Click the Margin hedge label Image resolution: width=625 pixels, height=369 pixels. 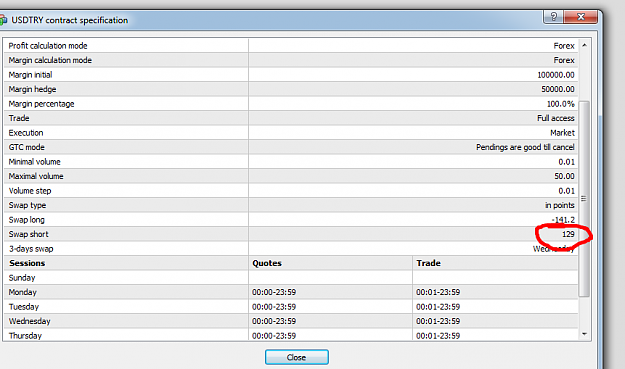[x=32, y=89]
